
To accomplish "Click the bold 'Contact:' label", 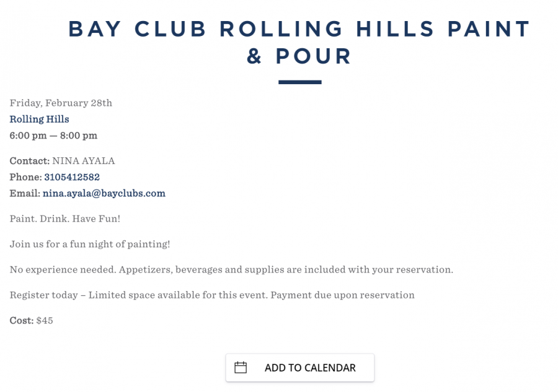I will tap(30, 161).
